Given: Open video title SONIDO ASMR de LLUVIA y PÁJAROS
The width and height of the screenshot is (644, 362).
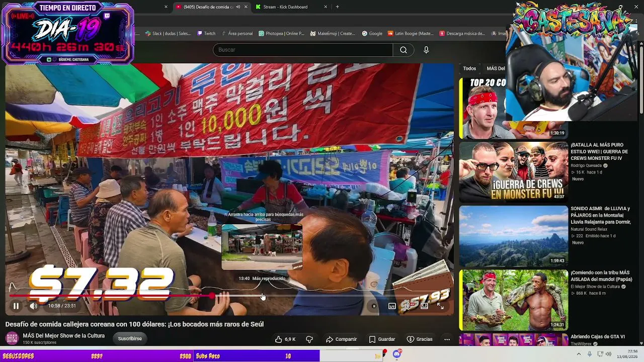Looking at the screenshot, I should click(x=601, y=215).
